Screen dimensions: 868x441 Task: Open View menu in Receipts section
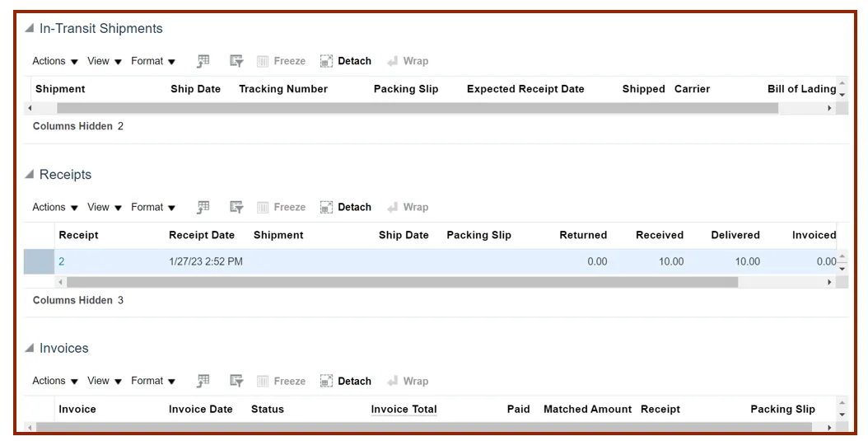105,207
